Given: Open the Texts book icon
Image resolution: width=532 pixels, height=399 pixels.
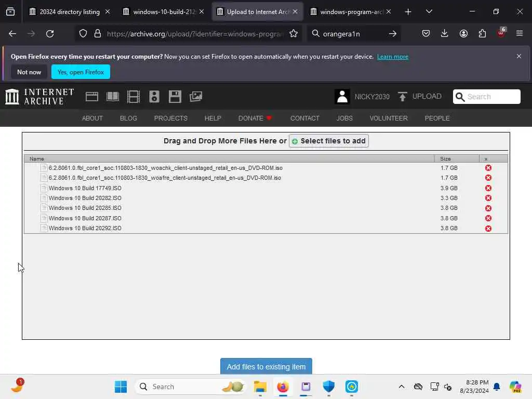Looking at the screenshot, I should [x=113, y=97].
